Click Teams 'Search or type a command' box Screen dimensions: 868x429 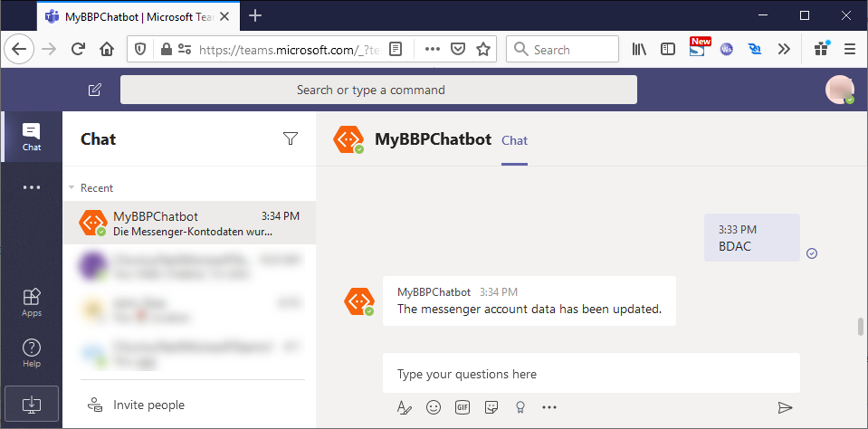(x=378, y=90)
